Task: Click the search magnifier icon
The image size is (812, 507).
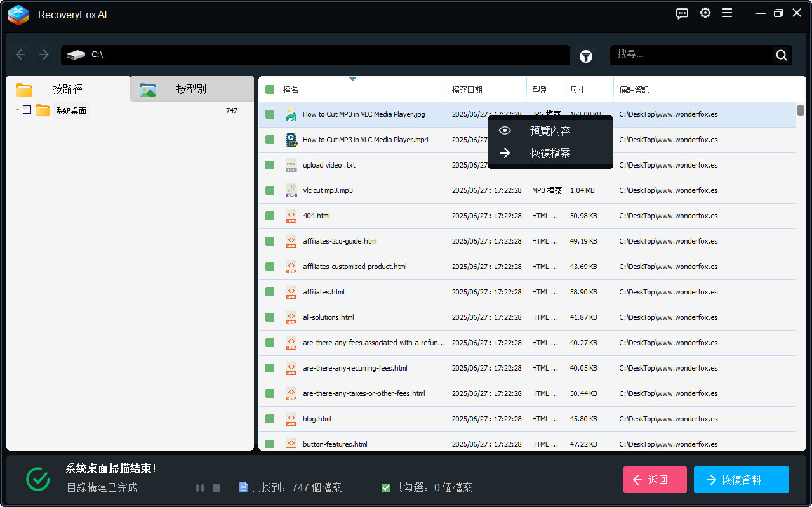Action: click(x=782, y=55)
